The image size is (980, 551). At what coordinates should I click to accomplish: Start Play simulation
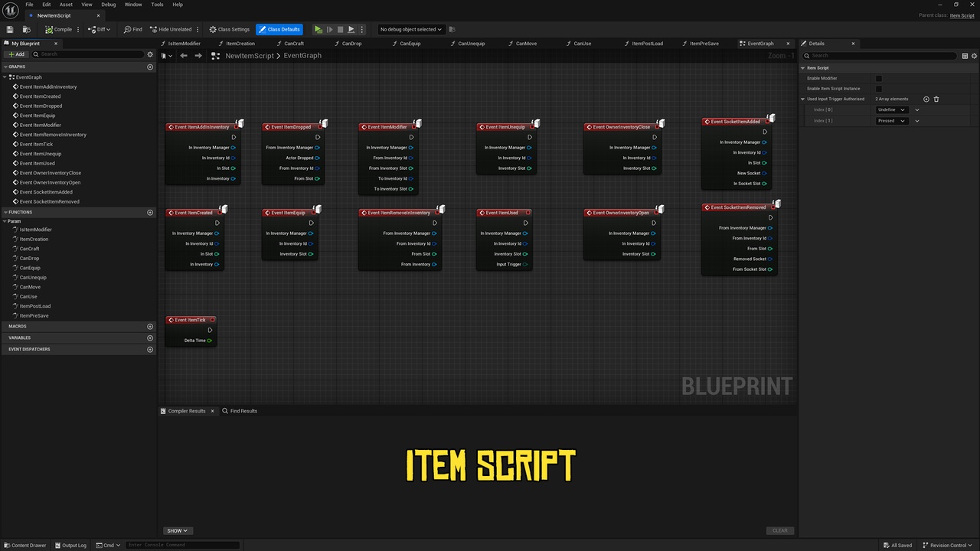[318, 29]
